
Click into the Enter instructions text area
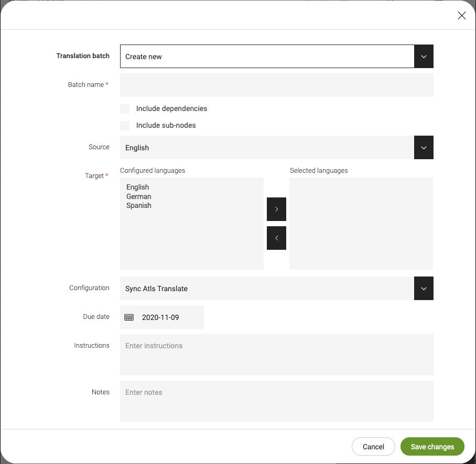(x=276, y=355)
